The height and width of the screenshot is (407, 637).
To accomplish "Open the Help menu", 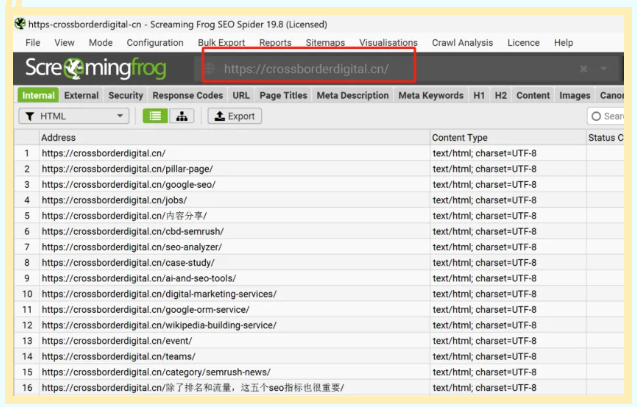I will (x=563, y=43).
